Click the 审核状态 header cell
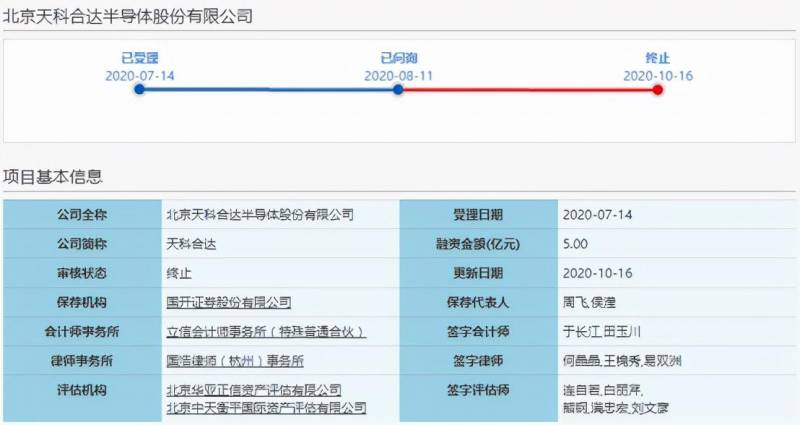Screen dimensions: 800x425 tap(82, 273)
